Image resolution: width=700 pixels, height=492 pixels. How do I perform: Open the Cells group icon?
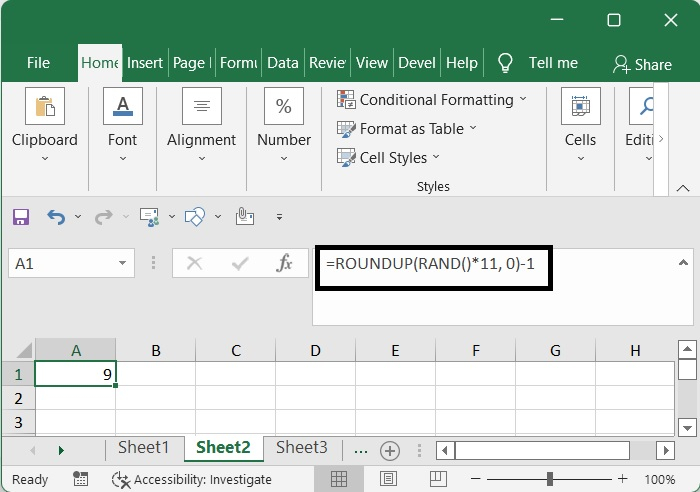click(580, 106)
